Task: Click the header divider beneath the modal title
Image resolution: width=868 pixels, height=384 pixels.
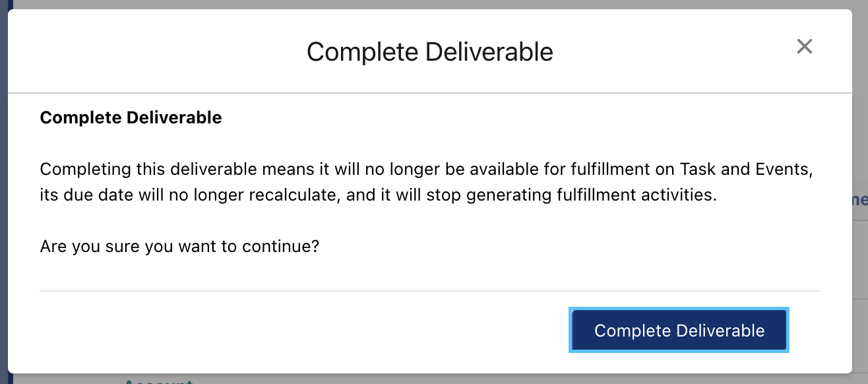Action: point(430,93)
